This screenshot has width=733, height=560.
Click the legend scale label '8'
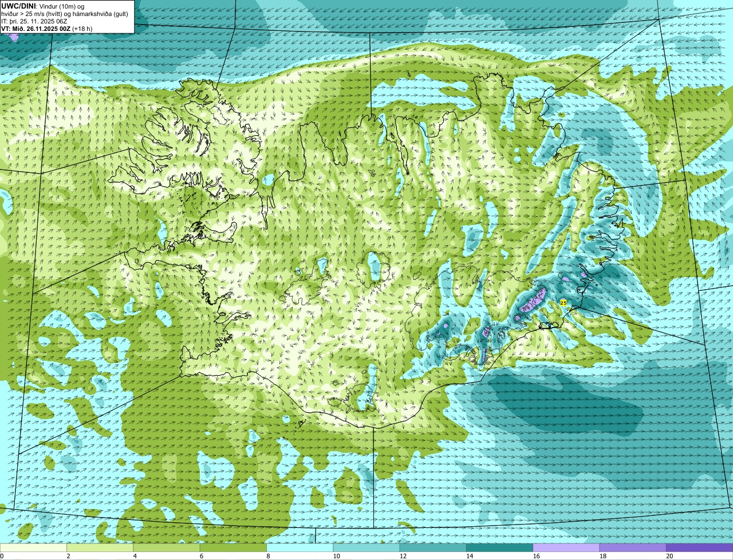click(268, 555)
